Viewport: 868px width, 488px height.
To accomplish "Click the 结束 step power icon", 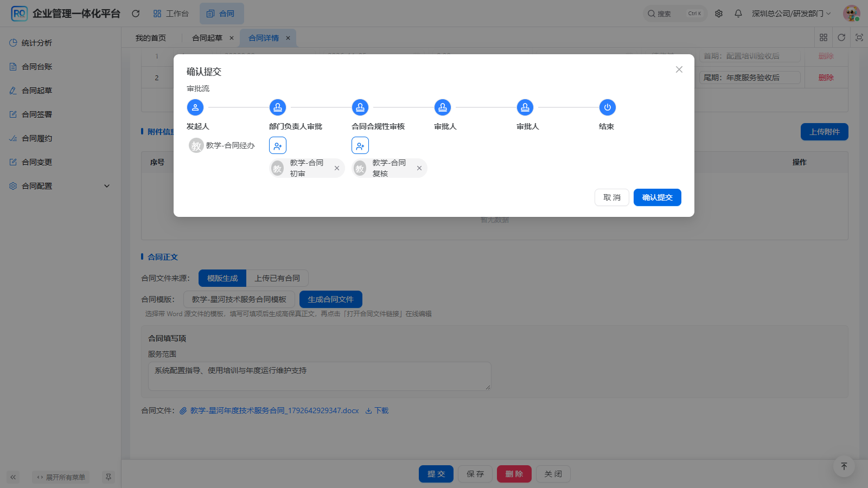I will click(608, 107).
